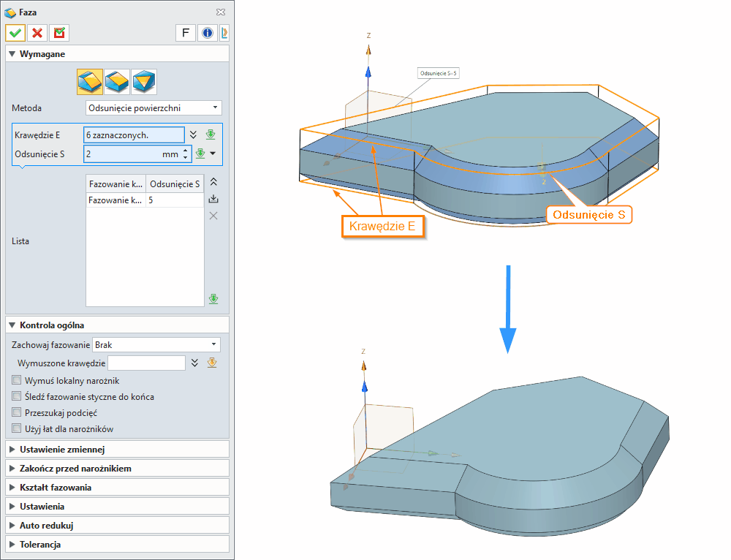731x560 pixels.
Task: Click the F filter button
Action: tap(185, 33)
